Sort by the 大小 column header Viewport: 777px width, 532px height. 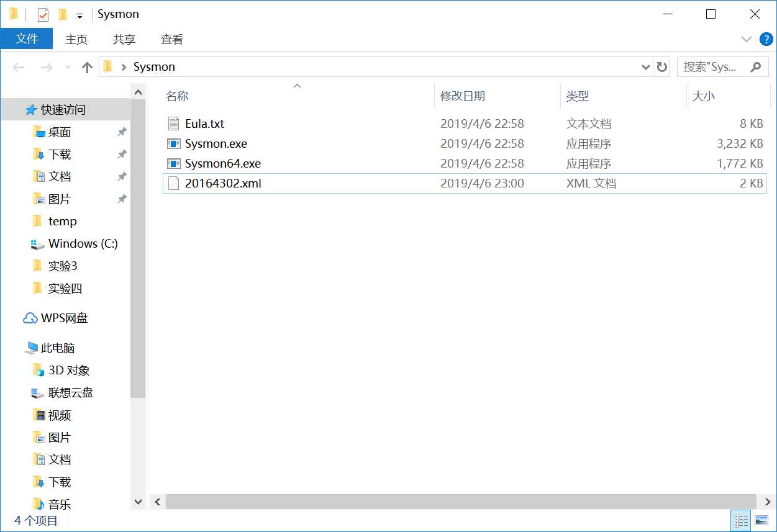click(x=704, y=96)
